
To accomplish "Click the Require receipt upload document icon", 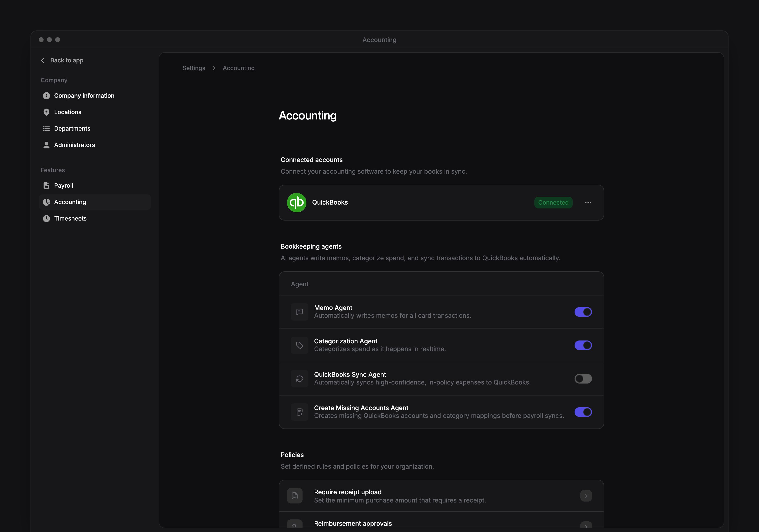I will [x=295, y=496].
